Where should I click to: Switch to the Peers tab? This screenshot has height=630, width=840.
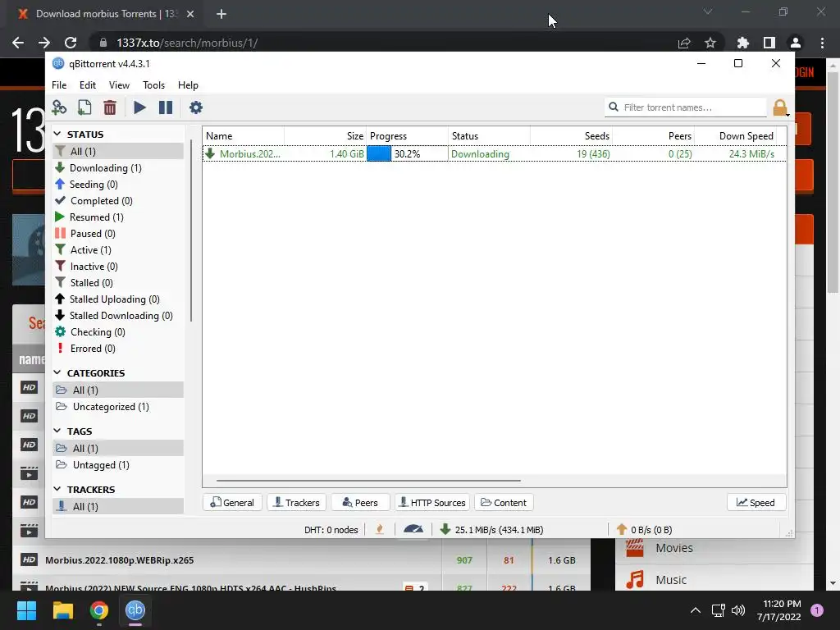click(360, 503)
